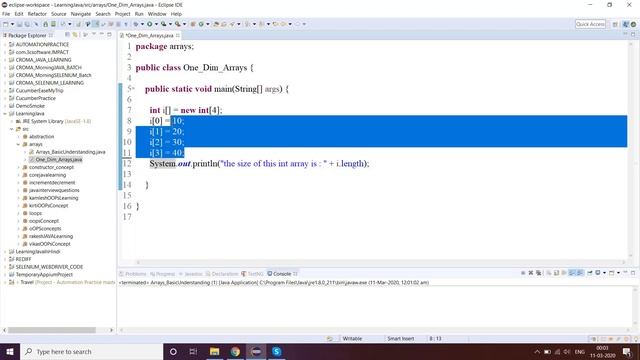Open the File menu

coord(6,14)
